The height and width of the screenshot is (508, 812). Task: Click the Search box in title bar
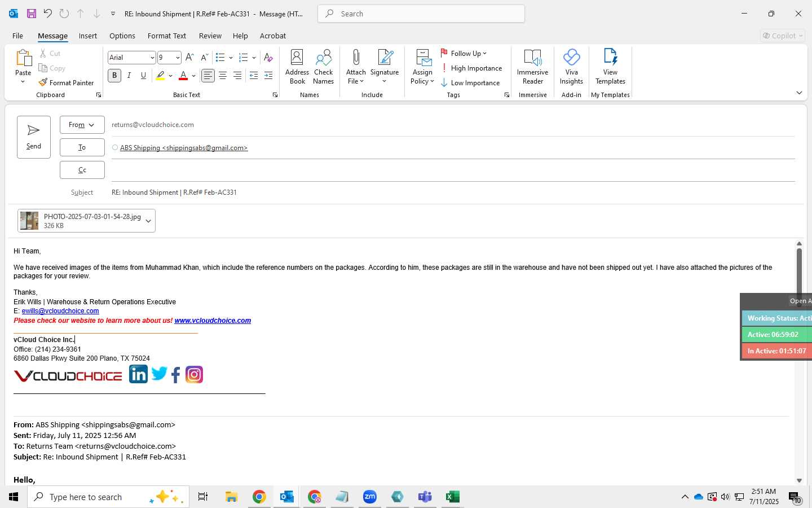point(421,14)
